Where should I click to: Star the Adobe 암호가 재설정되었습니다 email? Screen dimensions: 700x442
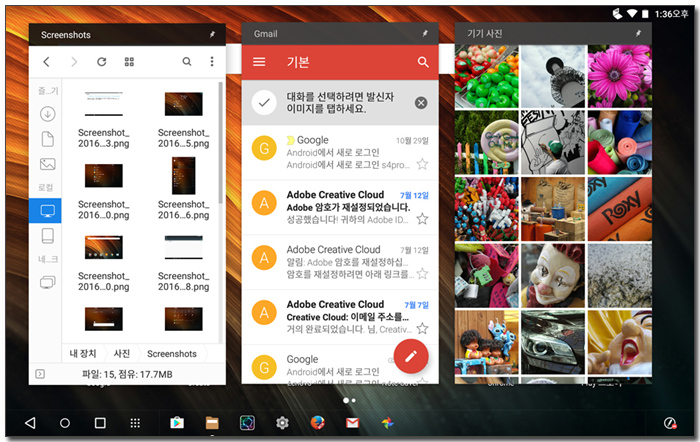(x=422, y=219)
